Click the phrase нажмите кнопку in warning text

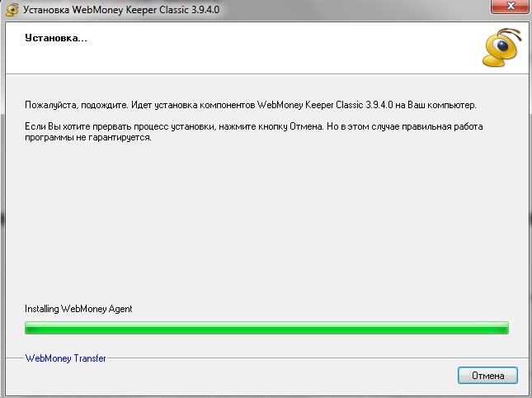pyautogui.click(x=252, y=126)
